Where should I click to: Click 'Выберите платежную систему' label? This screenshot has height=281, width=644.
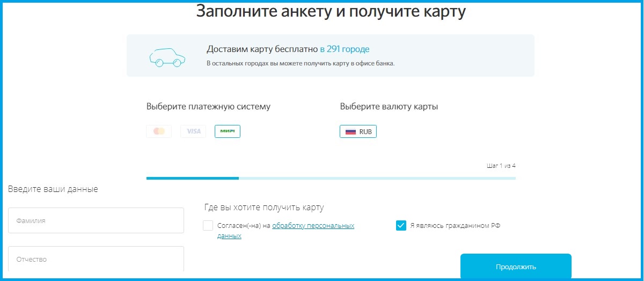[208, 107]
